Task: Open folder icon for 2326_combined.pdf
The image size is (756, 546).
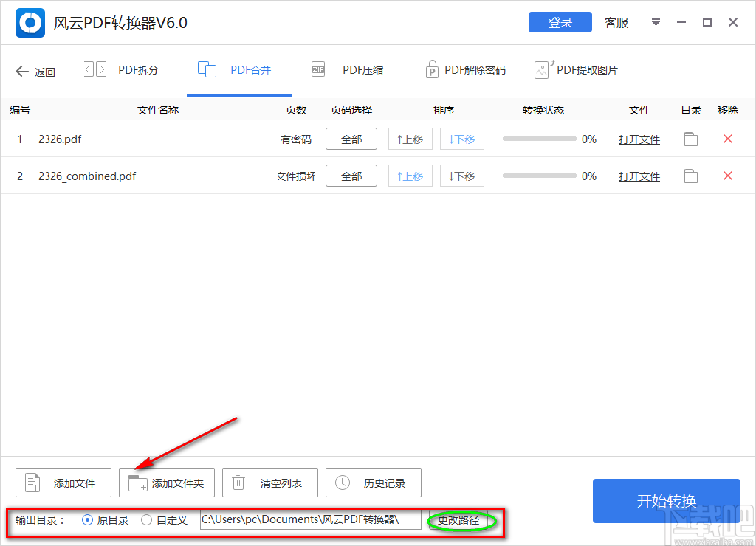Action: [691, 176]
